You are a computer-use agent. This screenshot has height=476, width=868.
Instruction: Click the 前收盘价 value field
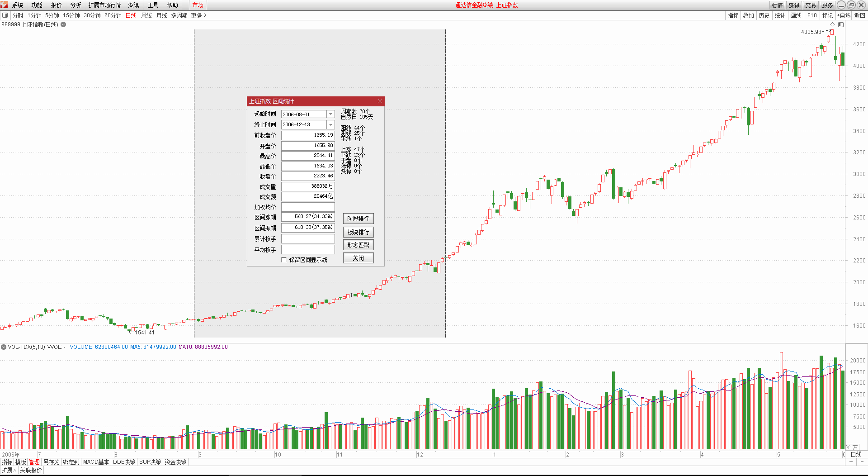click(308, 135)
